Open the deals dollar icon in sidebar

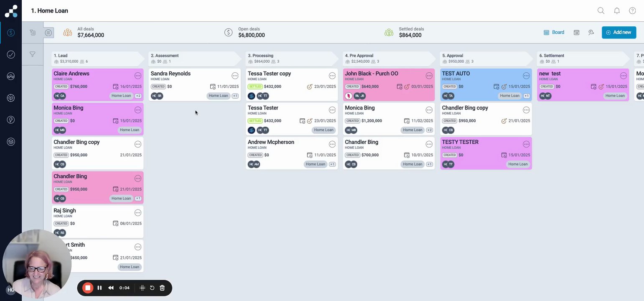pyautogui.click(x=11, y=33)
